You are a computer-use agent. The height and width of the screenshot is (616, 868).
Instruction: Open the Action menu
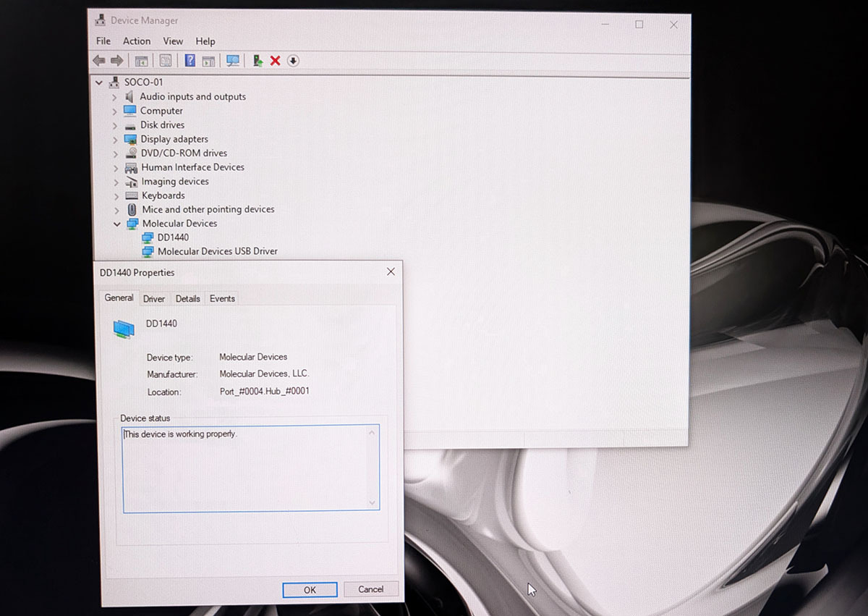137,41
